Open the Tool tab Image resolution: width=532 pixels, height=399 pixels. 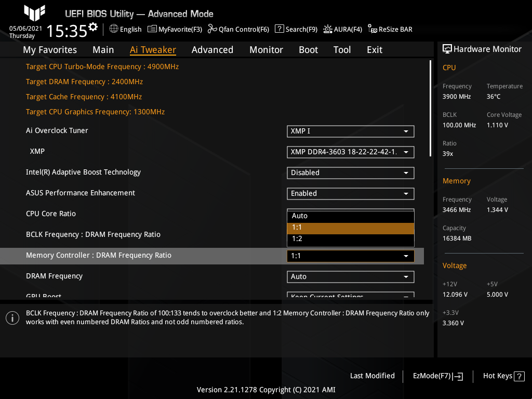[x=342, y=50]
